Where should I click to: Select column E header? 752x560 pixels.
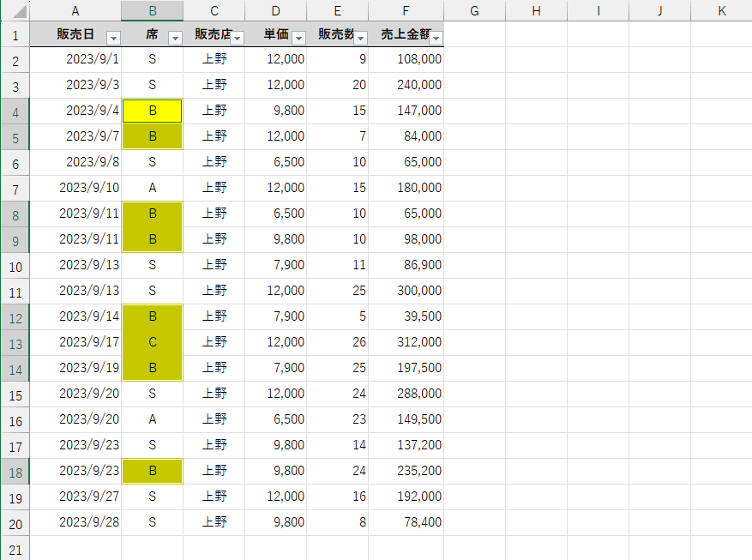pos(338,10)
